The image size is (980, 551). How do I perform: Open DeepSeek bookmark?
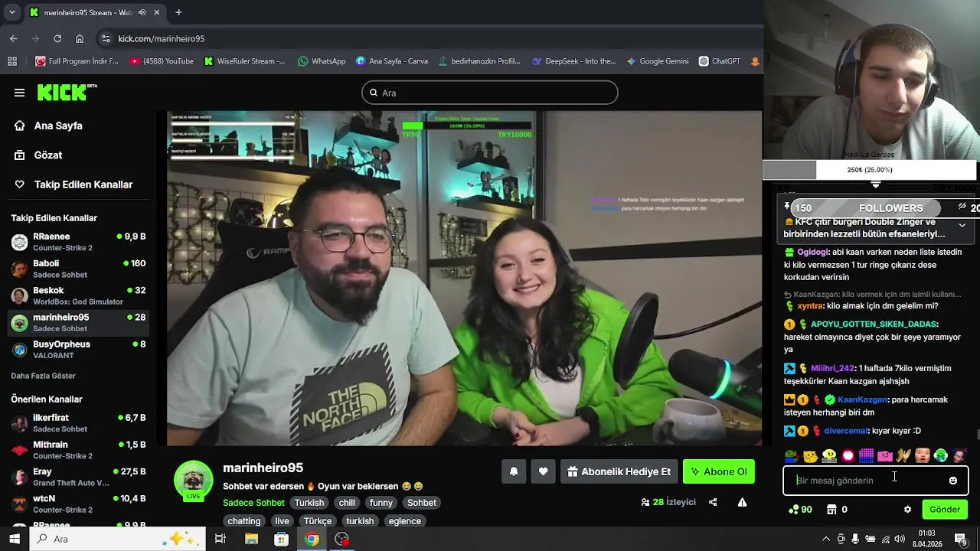[x=573, y=61]
